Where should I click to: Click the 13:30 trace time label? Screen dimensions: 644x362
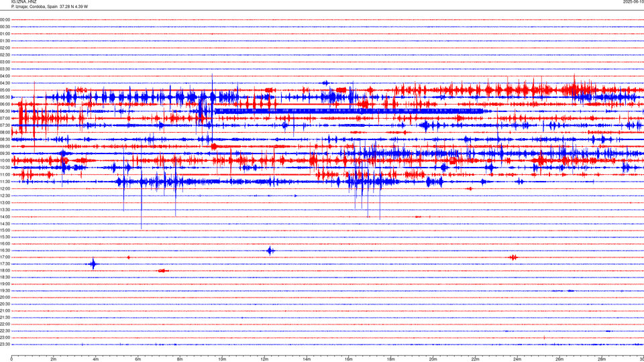click(x=5, y=210)
